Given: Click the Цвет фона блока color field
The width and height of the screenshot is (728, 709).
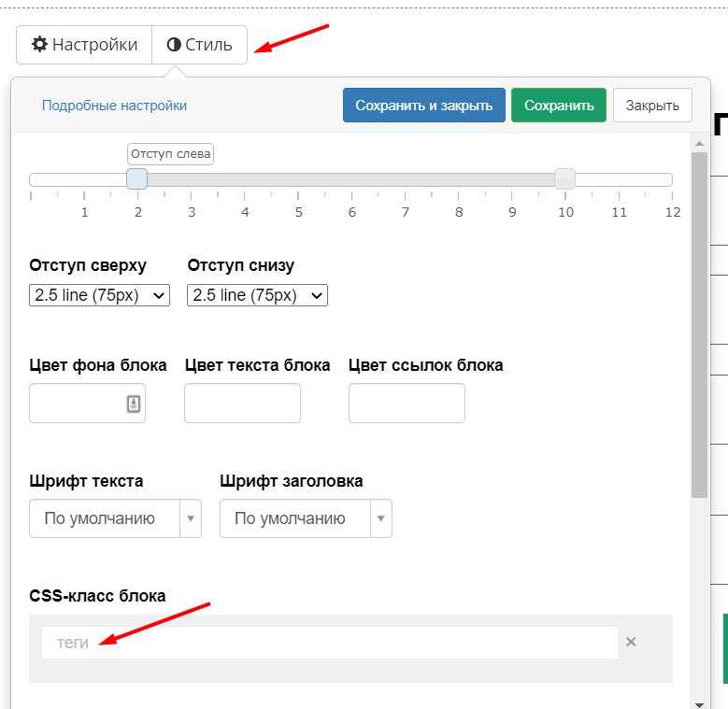Looking at the screenshot, I should tap(87, 403).
